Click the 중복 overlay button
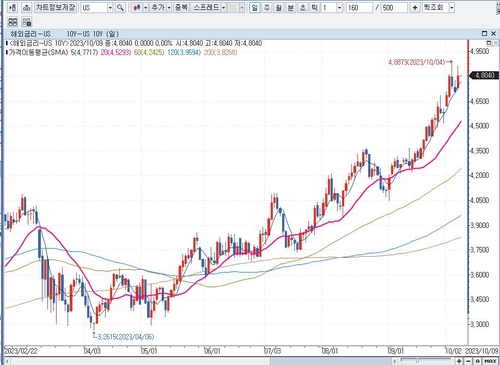This screenshot has width=500, height=365. point(181,7)
